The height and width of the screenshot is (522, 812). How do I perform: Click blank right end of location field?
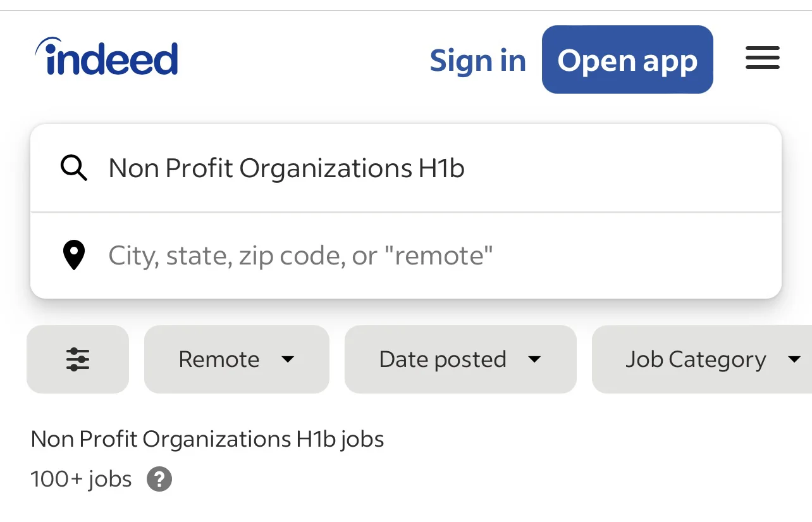(x=664, y=256)
